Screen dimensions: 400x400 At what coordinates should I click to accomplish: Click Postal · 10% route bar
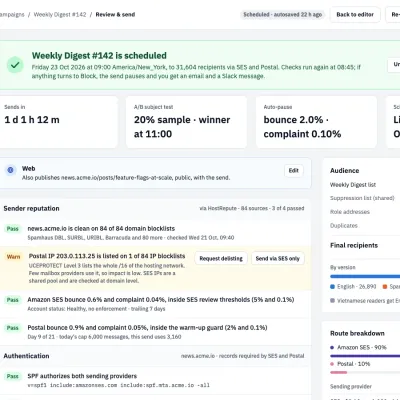(x=338, y=372)
